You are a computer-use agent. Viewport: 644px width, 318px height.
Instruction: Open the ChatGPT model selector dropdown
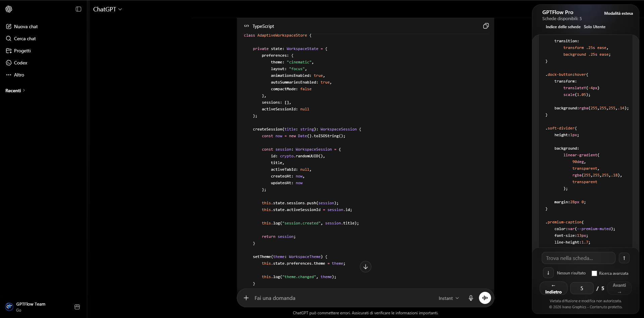pos(108,9)
